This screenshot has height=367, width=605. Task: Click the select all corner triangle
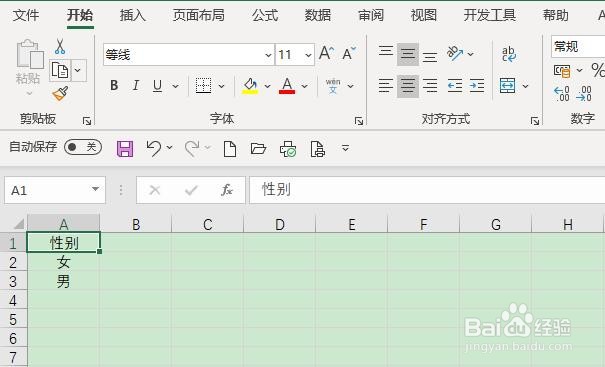click(x=18, y=223)
